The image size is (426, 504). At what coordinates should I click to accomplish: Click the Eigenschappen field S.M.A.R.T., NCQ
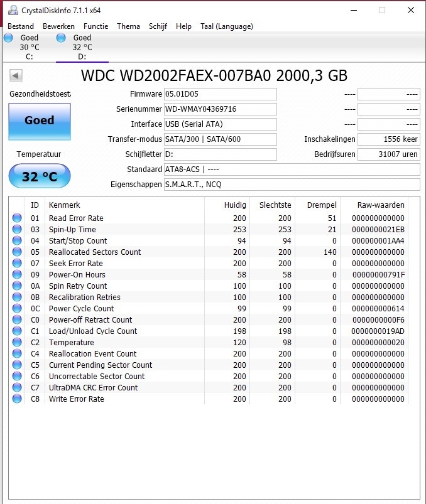click(292, 185)
